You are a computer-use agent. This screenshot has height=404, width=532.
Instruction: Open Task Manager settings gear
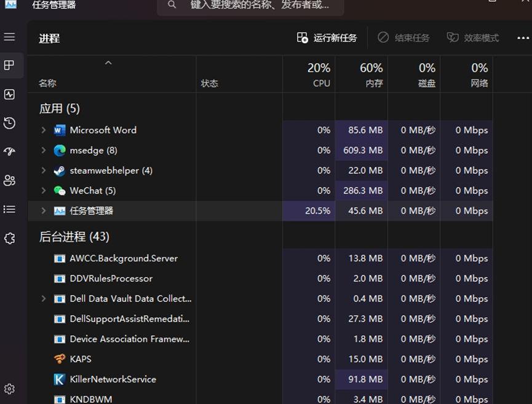tap(9, 389)
